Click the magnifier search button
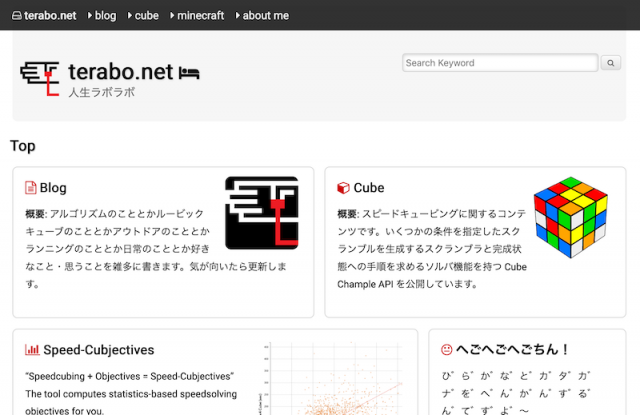 coord(611,63)
